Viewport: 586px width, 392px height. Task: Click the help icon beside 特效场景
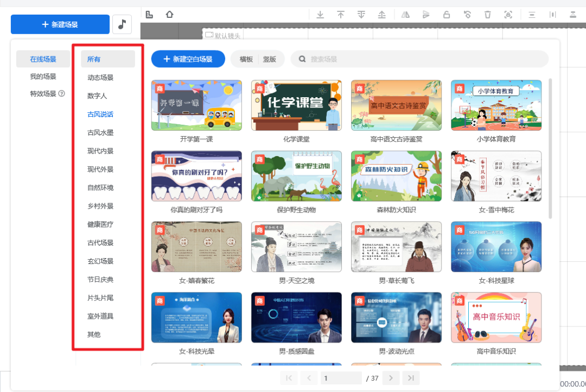62,93
